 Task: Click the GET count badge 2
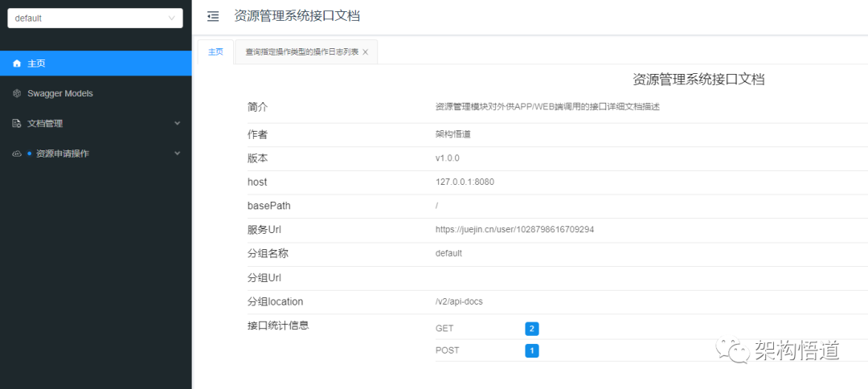click(532, 329)
